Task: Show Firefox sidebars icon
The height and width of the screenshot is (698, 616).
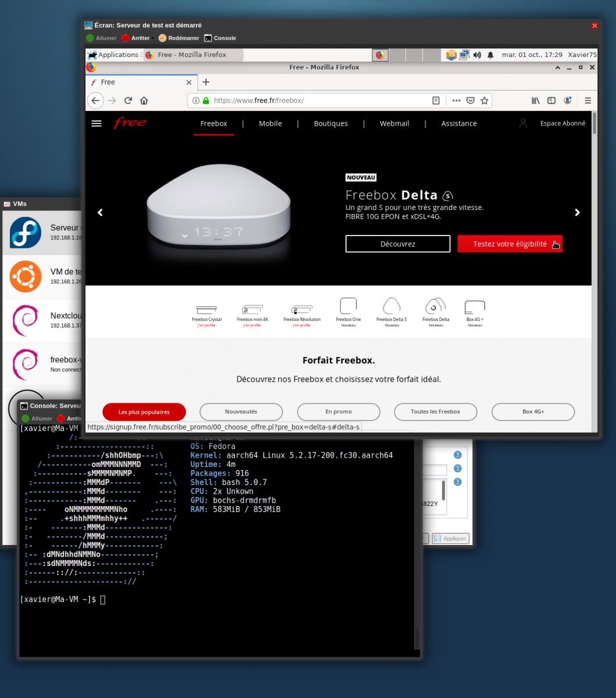Action: (551, 101)
